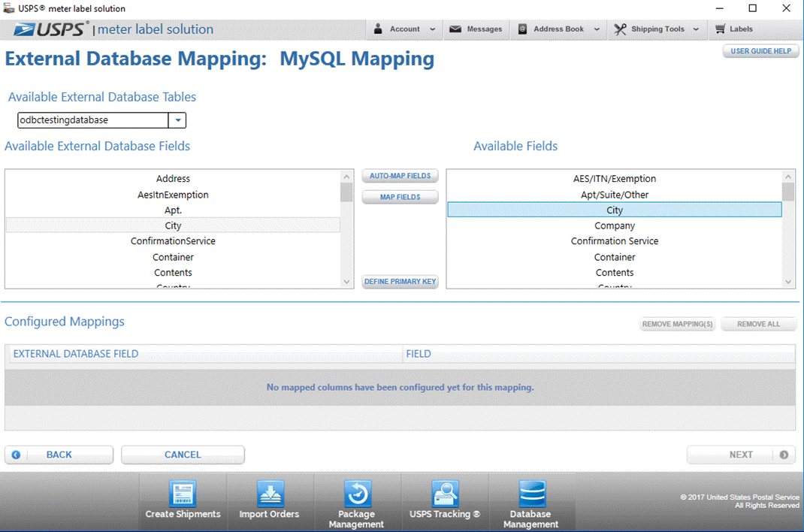Click the app icon in title bar
This screenshot has width=804, height=532.
9,8
